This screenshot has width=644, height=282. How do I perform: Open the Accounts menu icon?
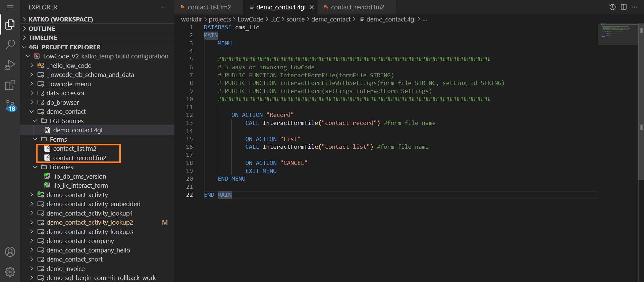coord(10,252)
